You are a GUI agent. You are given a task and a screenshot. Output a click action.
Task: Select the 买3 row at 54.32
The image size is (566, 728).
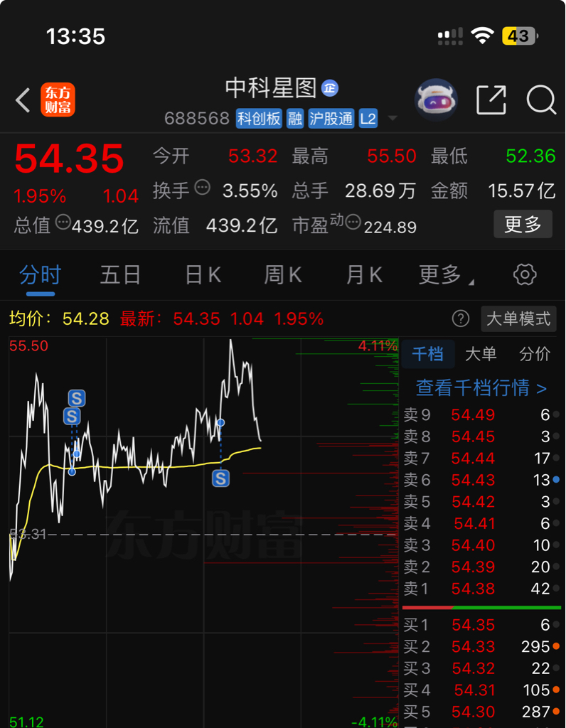pyautogui.click(x=481, y=668)
